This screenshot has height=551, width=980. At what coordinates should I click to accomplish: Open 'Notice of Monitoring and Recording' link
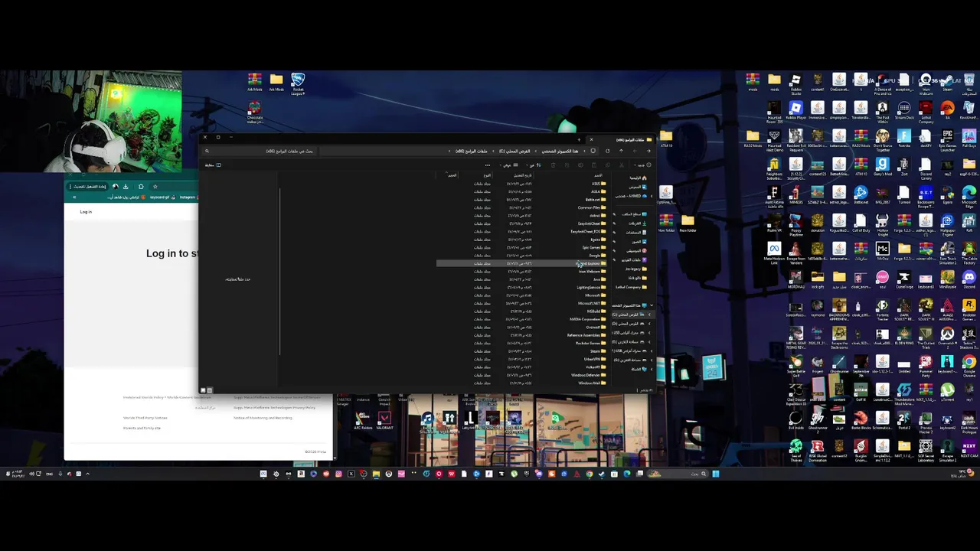click(x=263, y=418)
